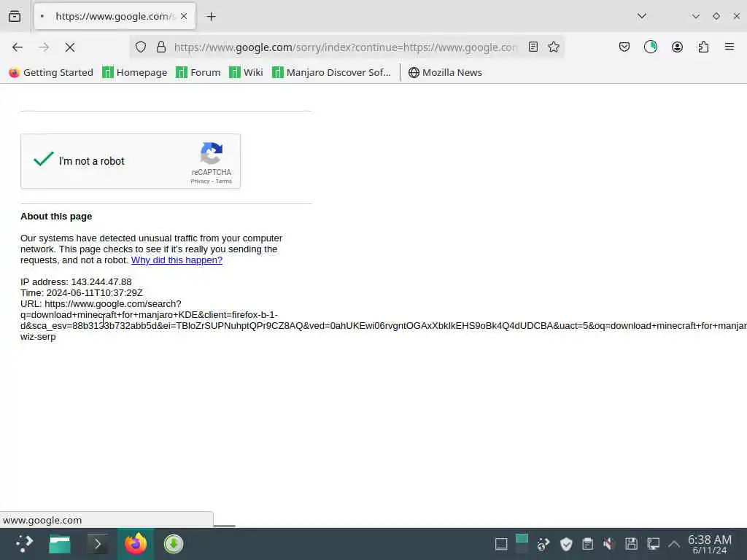Click the reCAPTCHA logo

click(212, 153)
